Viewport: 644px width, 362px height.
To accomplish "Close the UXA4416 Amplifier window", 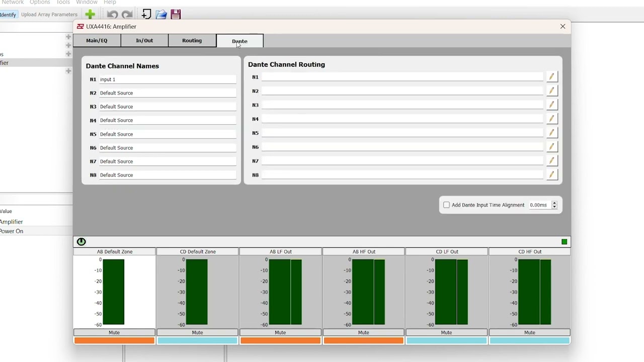I will (562, 26).
